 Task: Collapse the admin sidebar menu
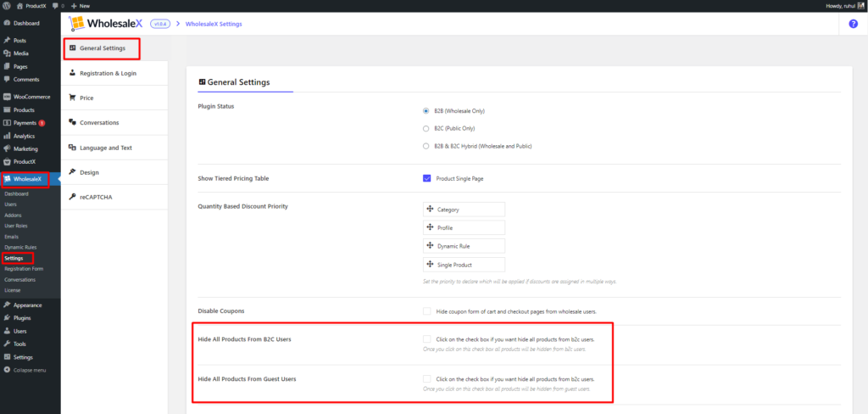(x=25, y=370)
